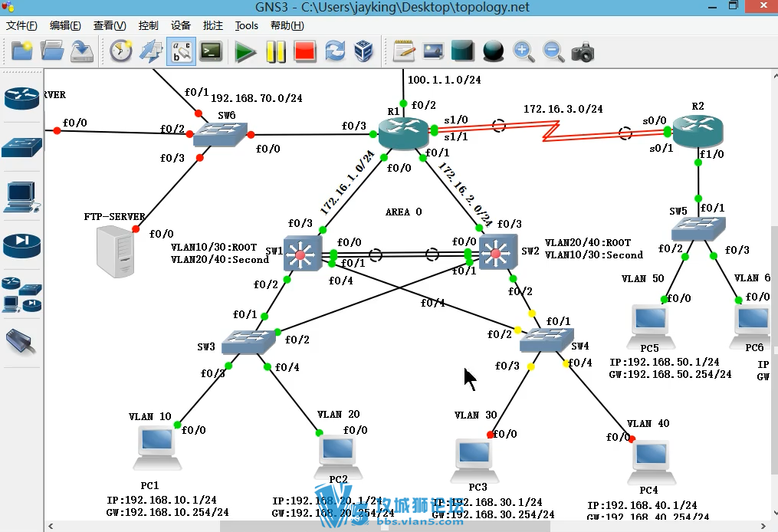778x532 pixels.
Task: Reload all devices icon
Action: 335,51
